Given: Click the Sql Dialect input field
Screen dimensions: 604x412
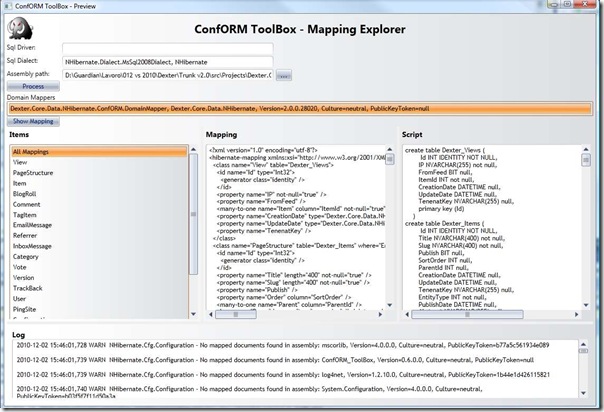Looking at the screenshot, I should point(168,62).
